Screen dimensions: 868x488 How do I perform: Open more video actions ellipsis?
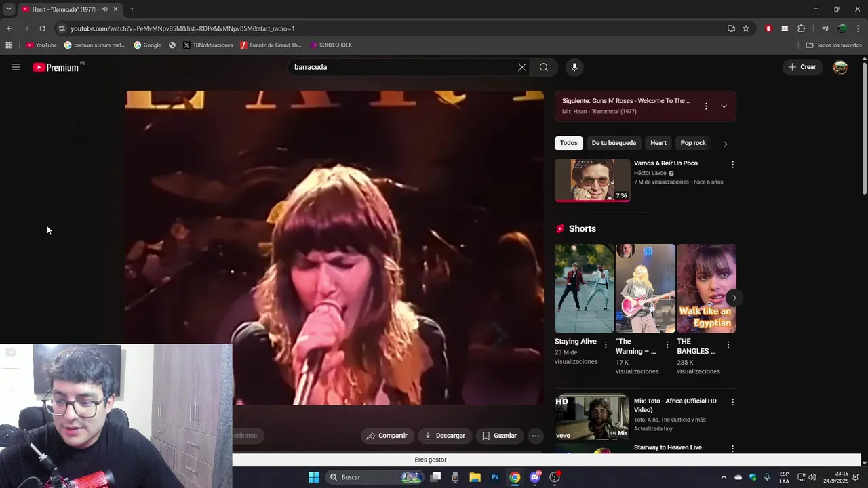[536, 436]
